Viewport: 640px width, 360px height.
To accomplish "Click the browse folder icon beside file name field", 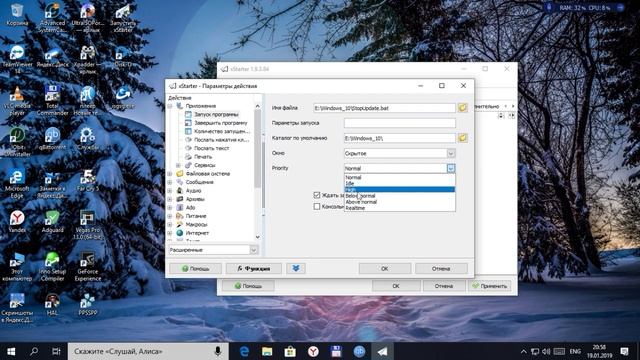I will tap(462, 108).
